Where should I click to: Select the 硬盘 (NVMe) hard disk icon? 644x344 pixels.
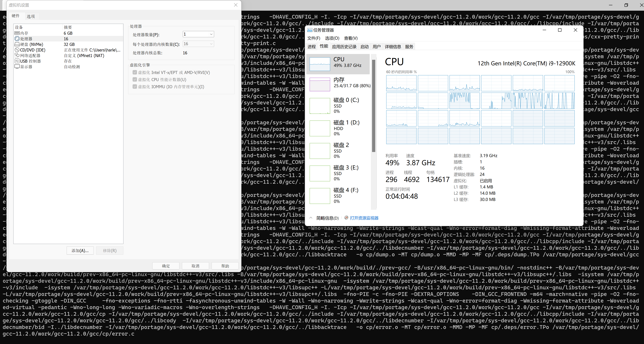tap(17, 44)
